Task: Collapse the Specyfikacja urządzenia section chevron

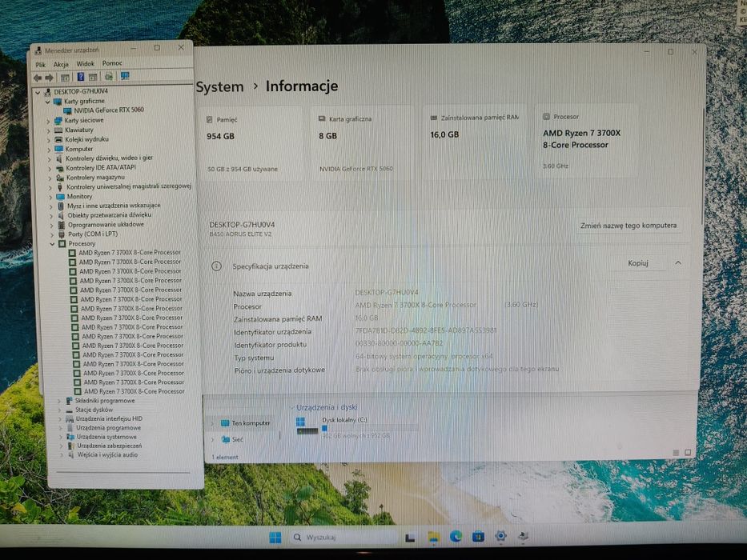Action: (678, 263)
